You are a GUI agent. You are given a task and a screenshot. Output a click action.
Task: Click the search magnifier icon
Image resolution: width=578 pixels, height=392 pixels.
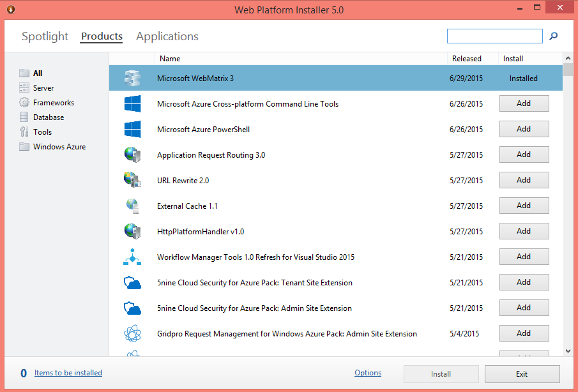[x=553, y=36]
